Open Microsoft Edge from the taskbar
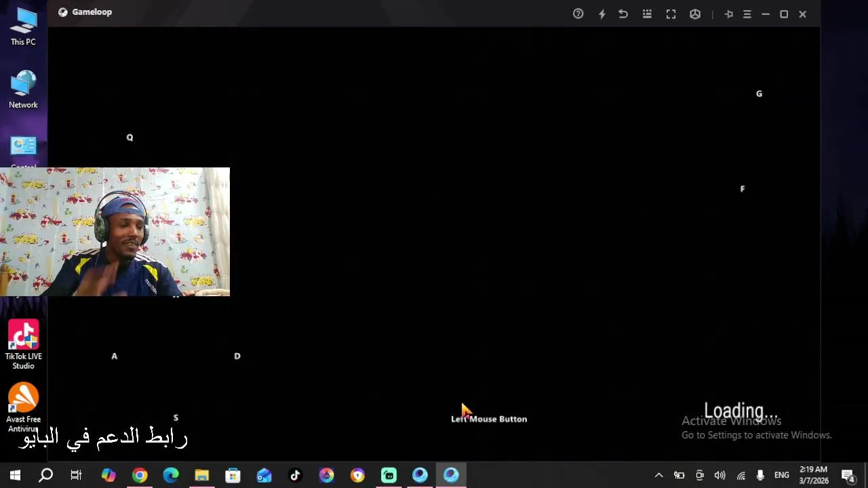 coord(171,475)
